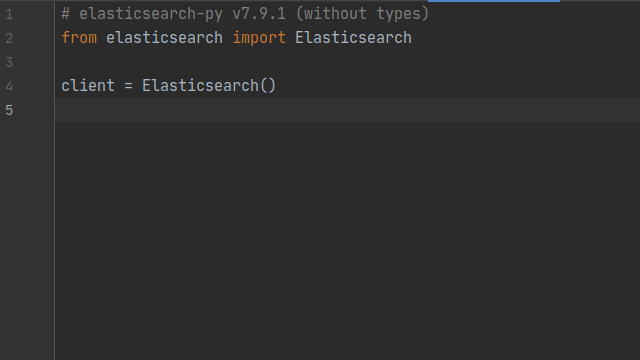640x360 pixels.
Task: Click the blue active tab indicator at top
Action: click(x=494, y=1)
